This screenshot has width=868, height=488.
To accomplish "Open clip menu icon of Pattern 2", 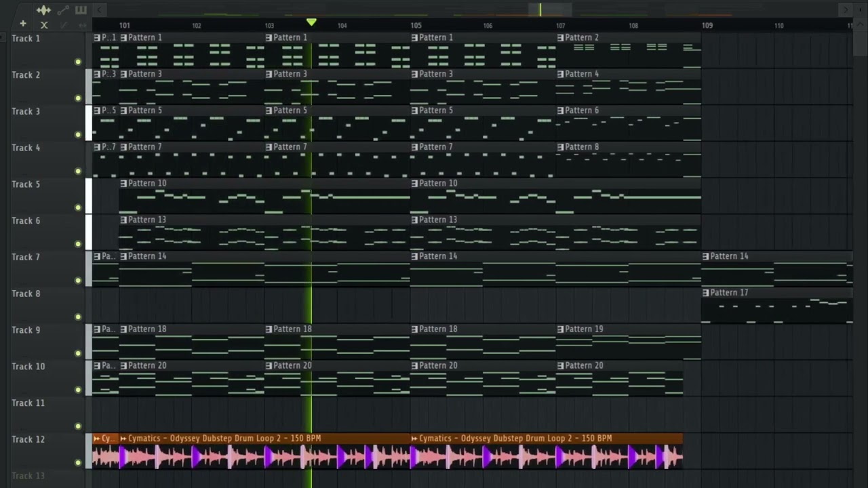I will click(560, 38).
